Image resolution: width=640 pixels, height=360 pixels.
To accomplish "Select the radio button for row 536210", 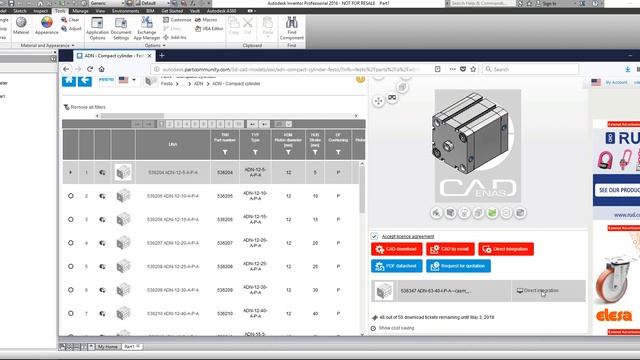I will pos(71,313).
